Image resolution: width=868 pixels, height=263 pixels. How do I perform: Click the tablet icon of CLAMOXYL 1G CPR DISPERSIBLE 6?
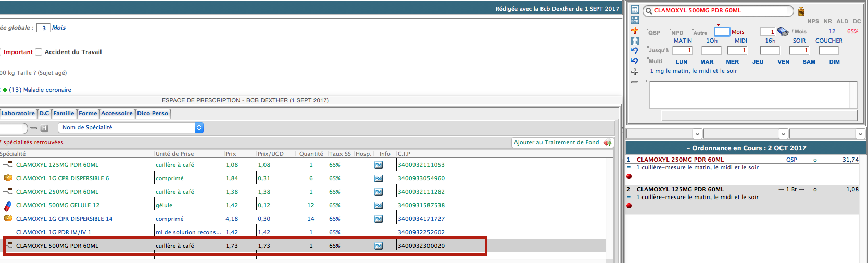point(8,178)
